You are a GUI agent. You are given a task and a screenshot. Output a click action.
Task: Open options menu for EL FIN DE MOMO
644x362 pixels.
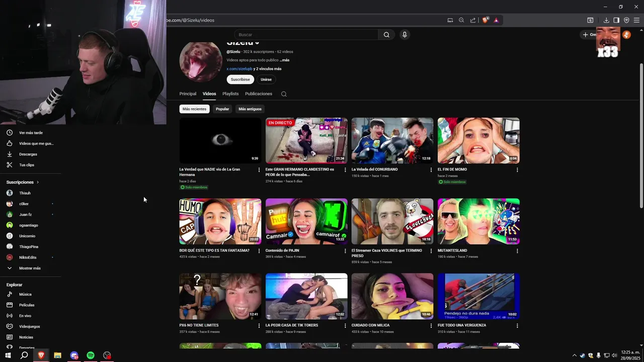click(517, 170)
